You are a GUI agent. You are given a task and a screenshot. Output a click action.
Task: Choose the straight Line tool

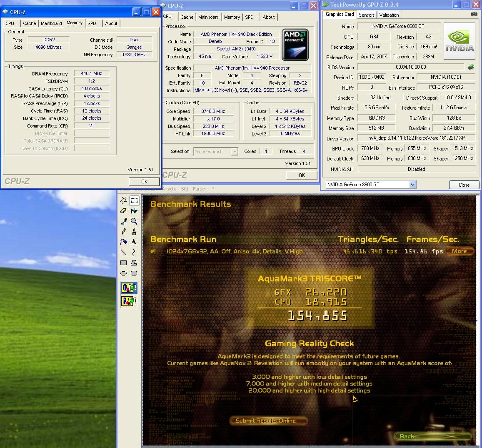pos(124,253)
